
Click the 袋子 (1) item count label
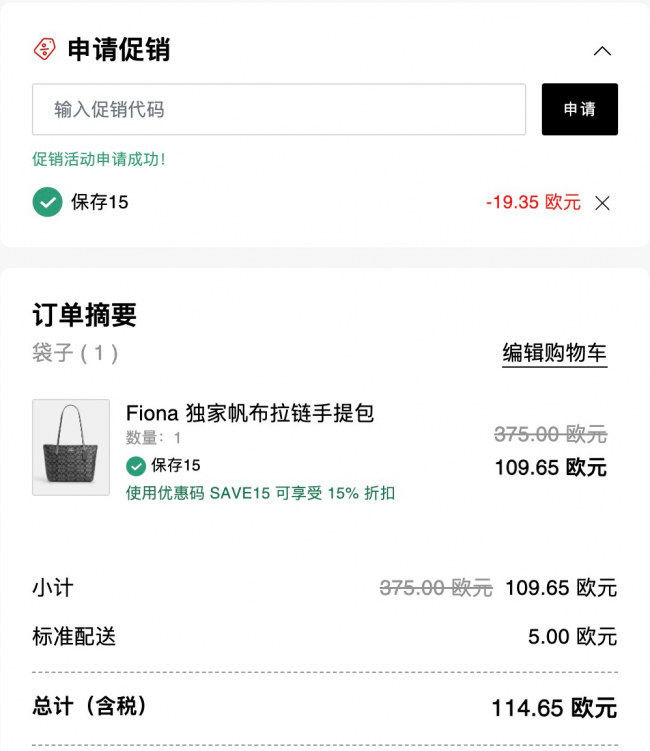tap(75, 353)
